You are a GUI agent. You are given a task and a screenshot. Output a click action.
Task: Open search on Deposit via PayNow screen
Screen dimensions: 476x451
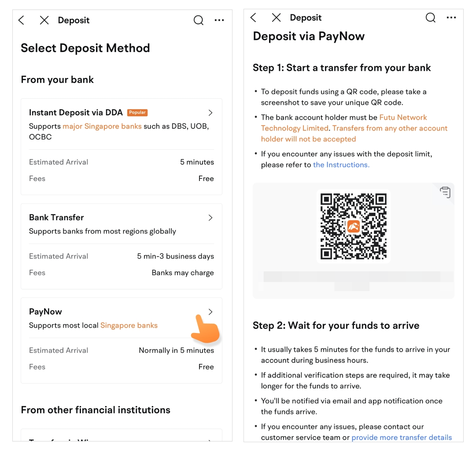[430, 18]
